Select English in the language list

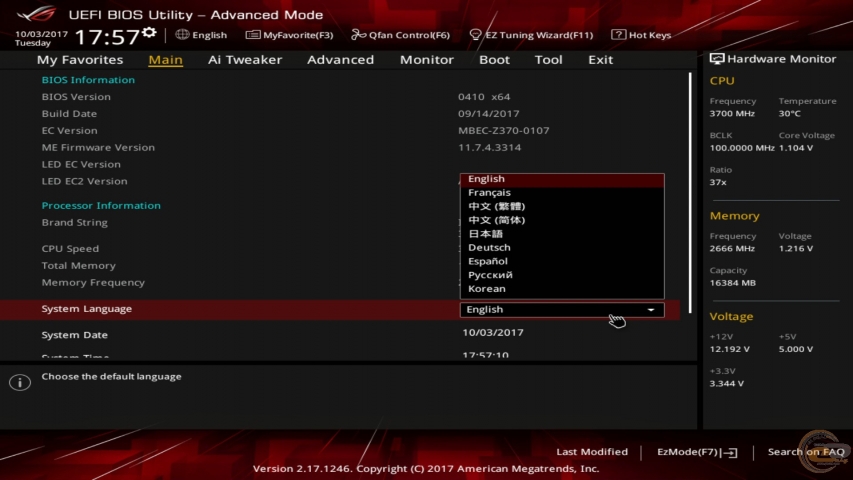click(x=562, y=179)
